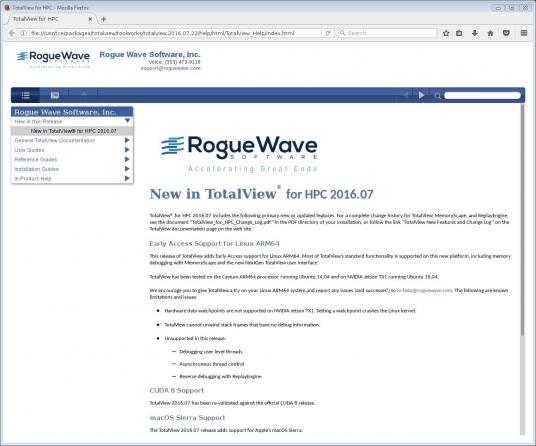Open the In-Product Help item
536x446 pixels.
(x=32, y=179)
